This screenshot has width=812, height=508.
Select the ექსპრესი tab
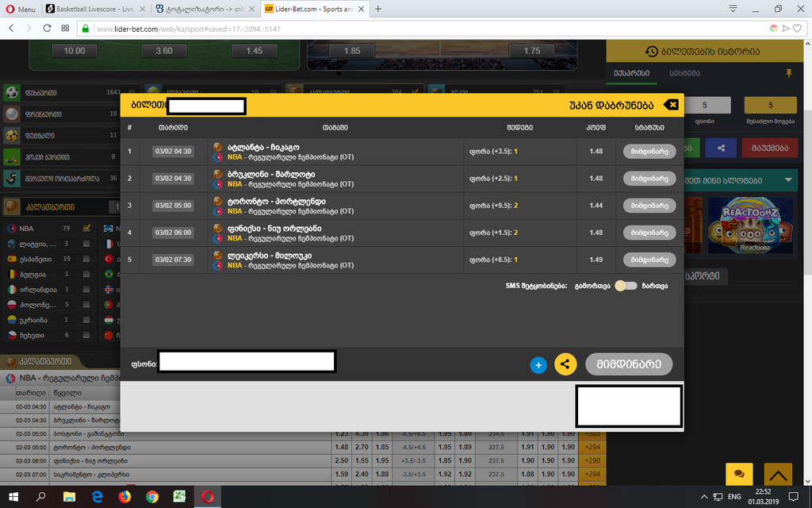pyautogui.click(x=632, y=74)
